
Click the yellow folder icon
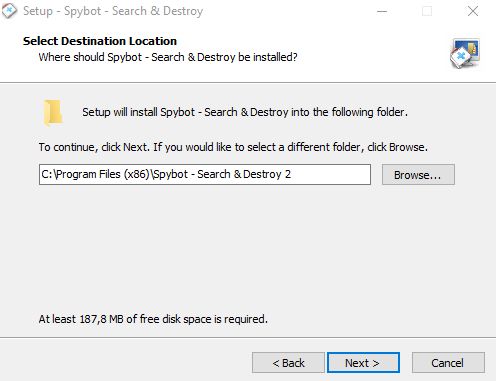[x=53, y=113]
